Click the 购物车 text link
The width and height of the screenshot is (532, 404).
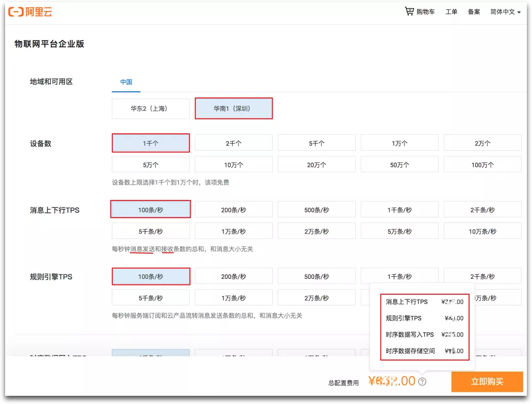(425, 12)
